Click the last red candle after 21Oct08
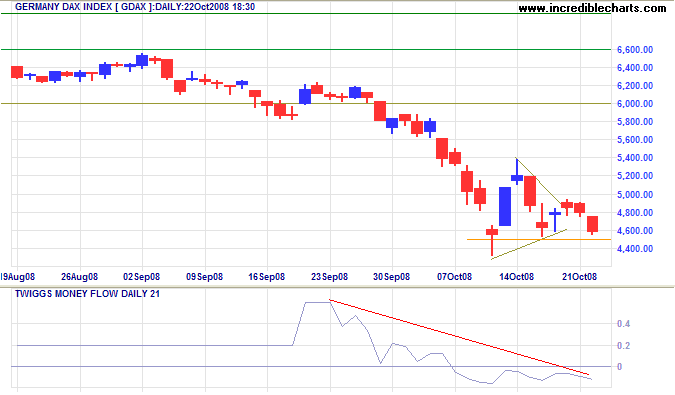This screenshot has height=395, width=675. 593,224
